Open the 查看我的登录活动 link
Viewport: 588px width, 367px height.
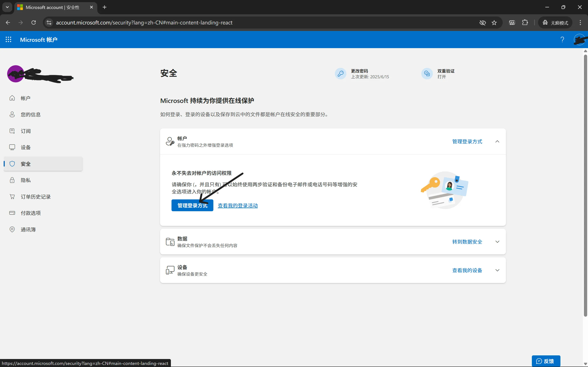238,206
